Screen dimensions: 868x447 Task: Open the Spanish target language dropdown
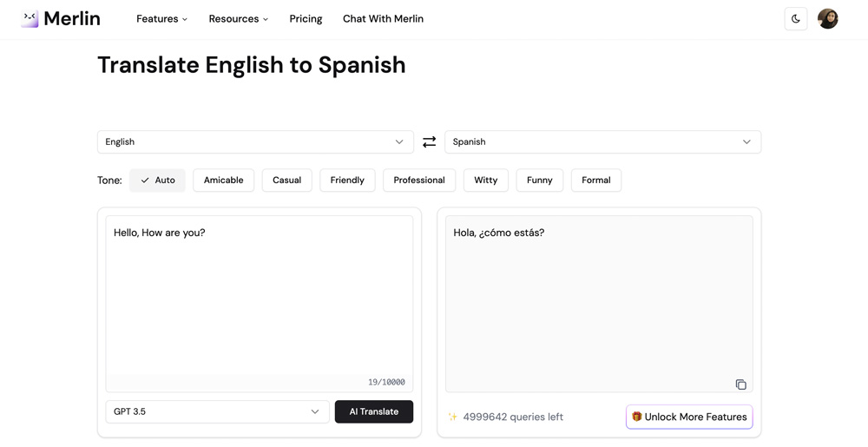coord(603,142)
